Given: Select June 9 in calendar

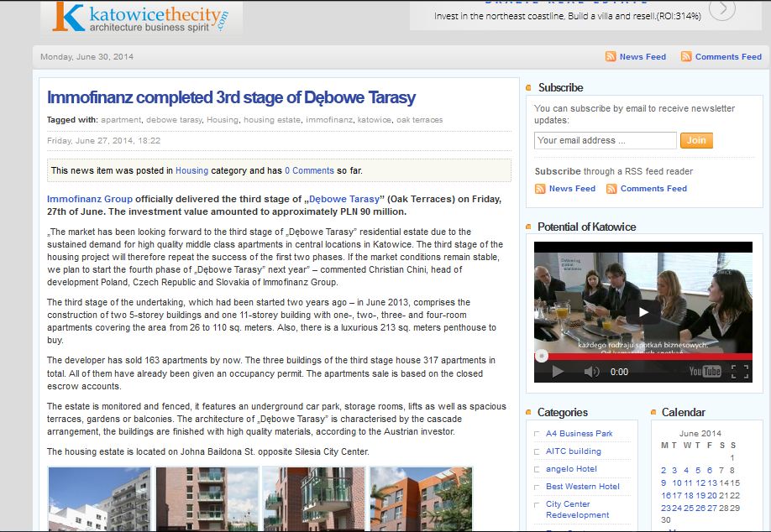Looking at the screenshot, I should pyautogui.click(x=663, y=483).
